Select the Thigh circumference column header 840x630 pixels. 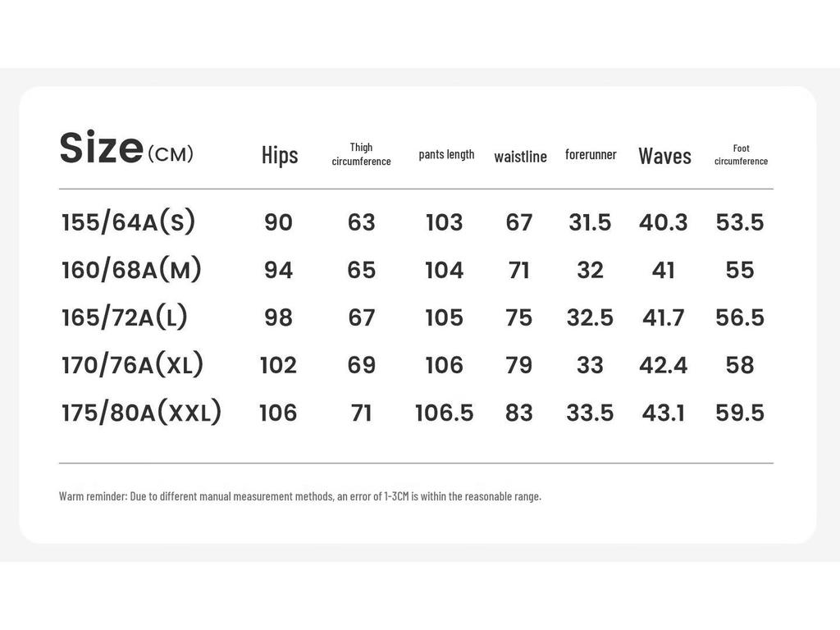(361, 154)
